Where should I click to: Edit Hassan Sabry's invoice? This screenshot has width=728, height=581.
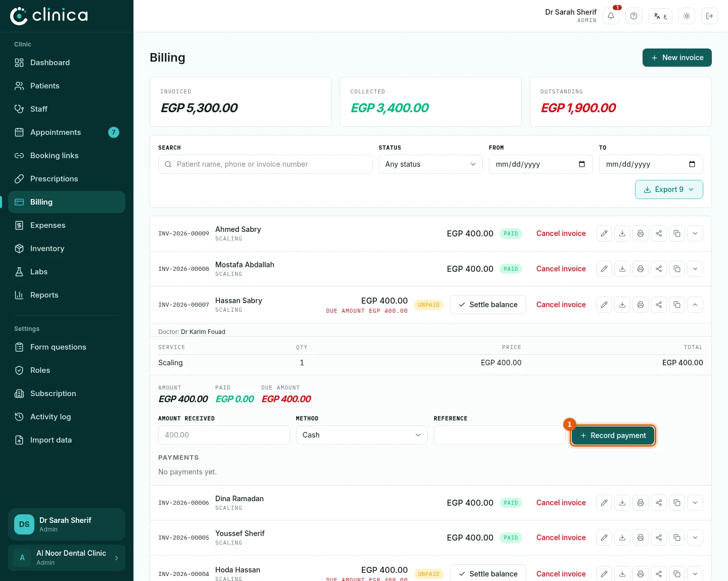pos(604,305)
